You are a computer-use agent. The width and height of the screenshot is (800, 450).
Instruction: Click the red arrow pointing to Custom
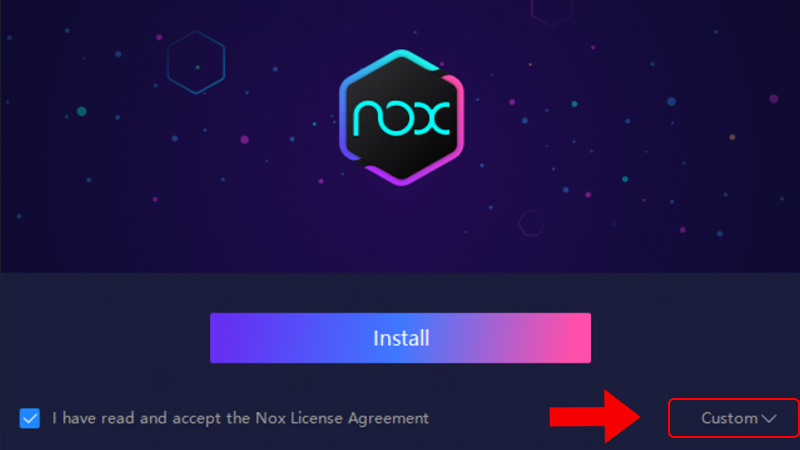[594, 416]
